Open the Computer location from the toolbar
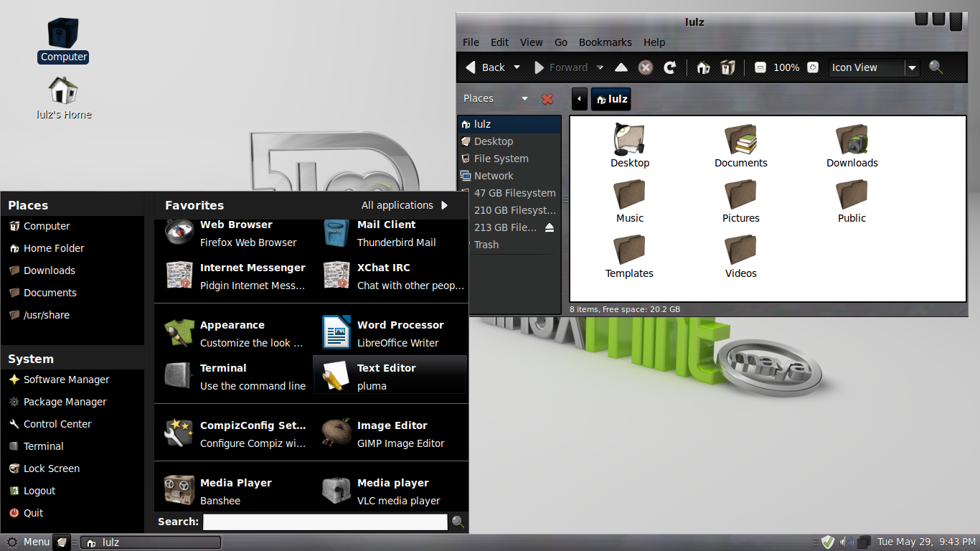This screenshot has width=980, height=551. tap(727, 67)
